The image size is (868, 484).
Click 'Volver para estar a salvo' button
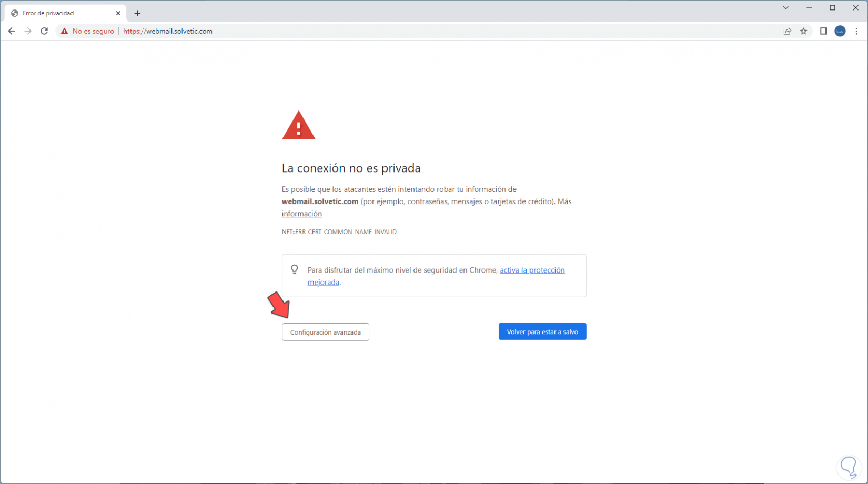542,331
